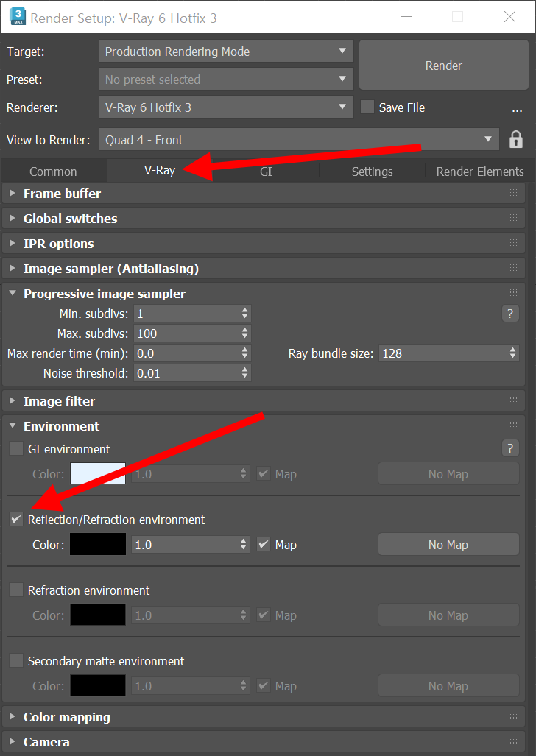Toggle Map checkbox under Refraction environment

tap(264, 615)
